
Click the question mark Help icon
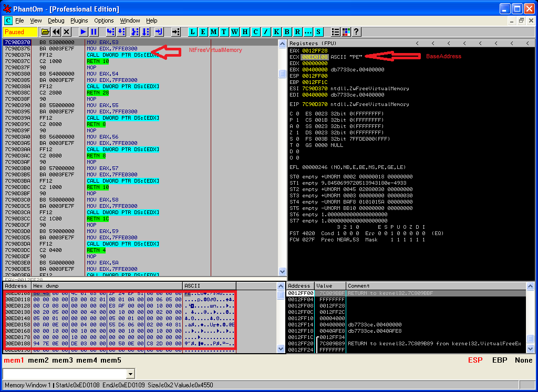356,32
